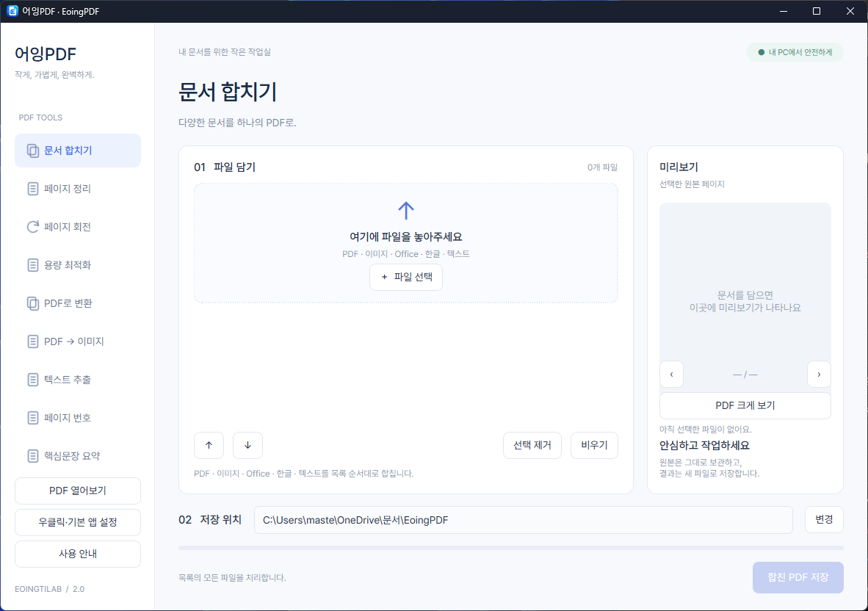Click the 텍스트 추출 sidebar icon
Viewport: 868px width, 611px height.
tap(32, 380)
